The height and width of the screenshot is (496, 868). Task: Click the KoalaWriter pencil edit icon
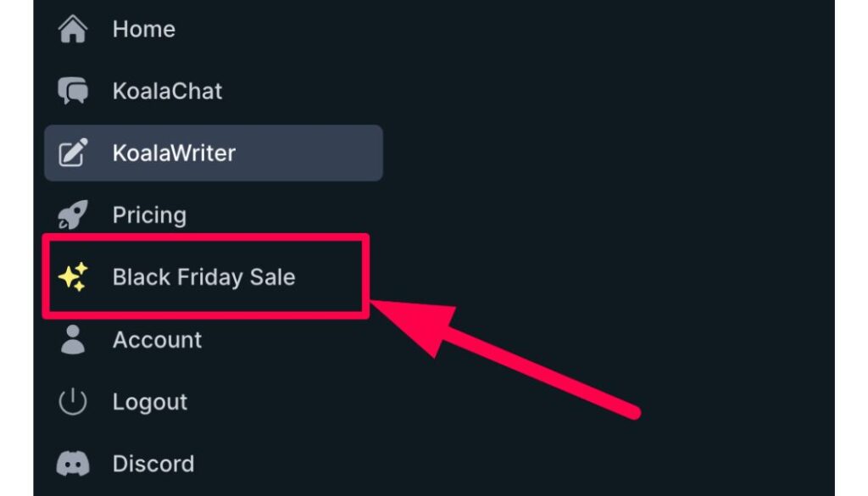[72, 153]
